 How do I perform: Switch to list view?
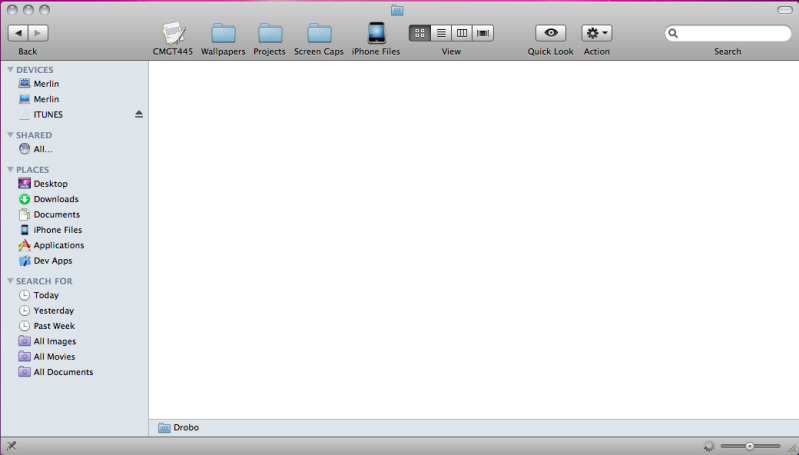click(x=441, y=33)
